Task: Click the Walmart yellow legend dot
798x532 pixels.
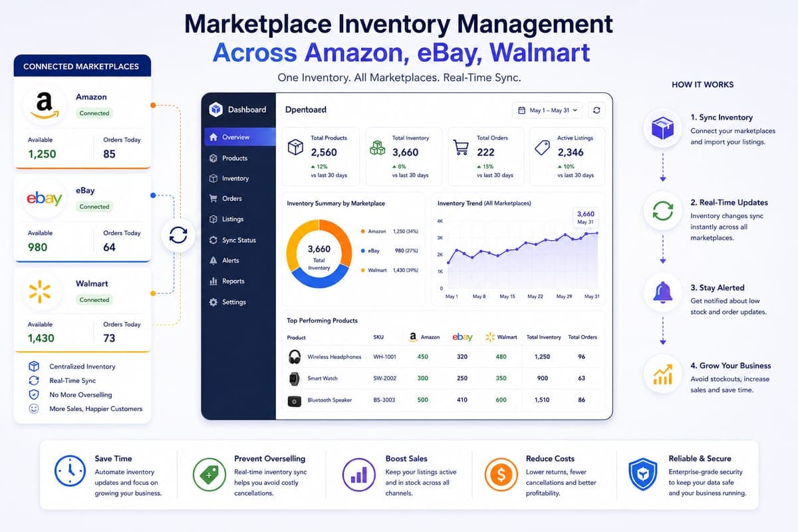Action: click(x=362, y=270)
